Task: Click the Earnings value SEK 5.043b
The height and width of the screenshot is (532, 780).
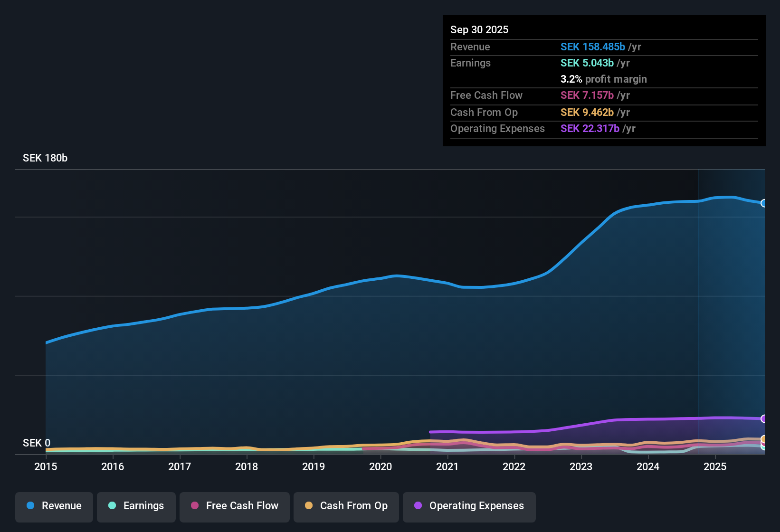Action: [x=588, y=63]
